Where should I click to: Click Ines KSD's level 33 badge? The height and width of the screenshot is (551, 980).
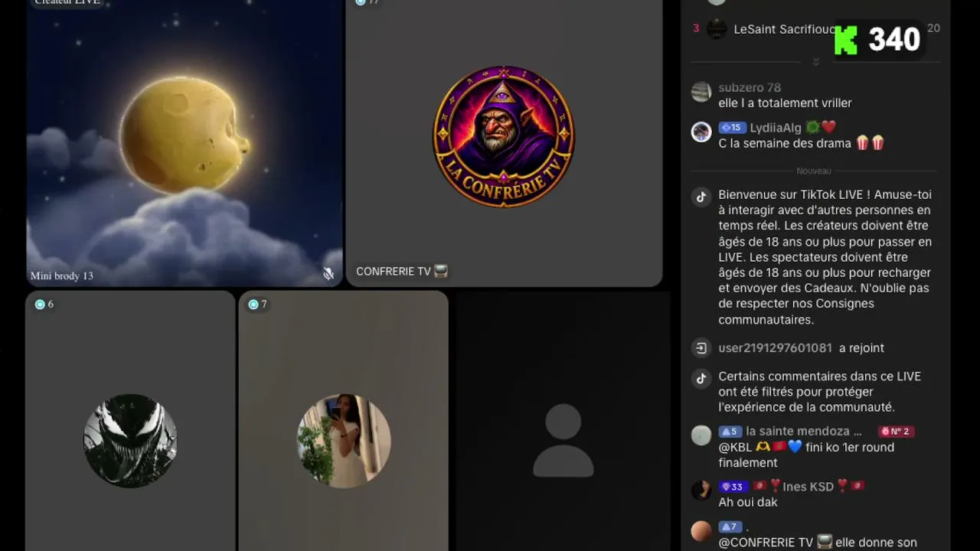733,487
